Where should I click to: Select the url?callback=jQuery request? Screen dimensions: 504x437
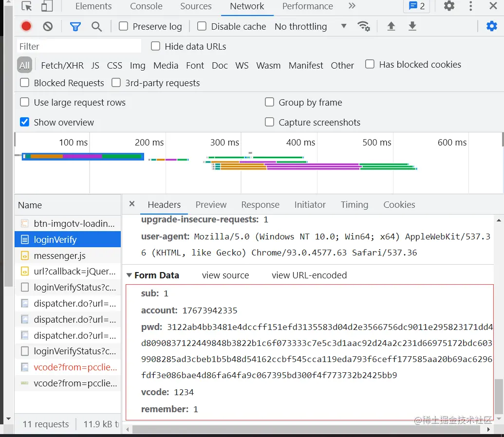(x=68, y=272)
